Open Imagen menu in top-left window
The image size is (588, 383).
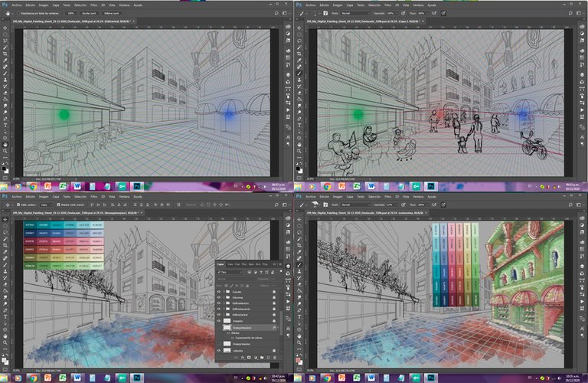44,5
